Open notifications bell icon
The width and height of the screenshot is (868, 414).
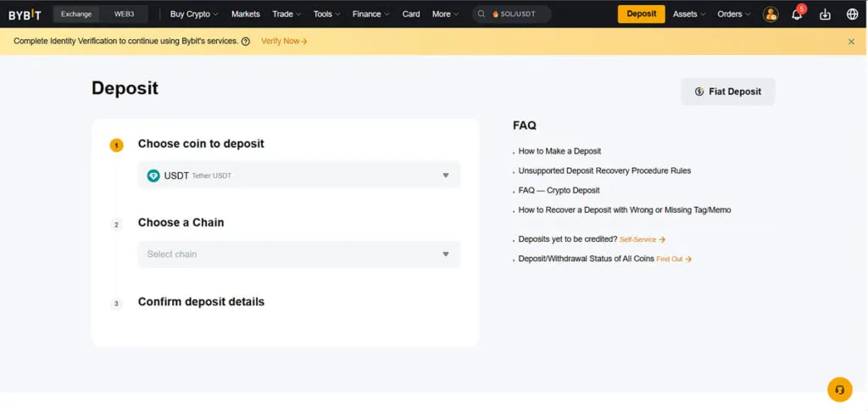point(797,14)
